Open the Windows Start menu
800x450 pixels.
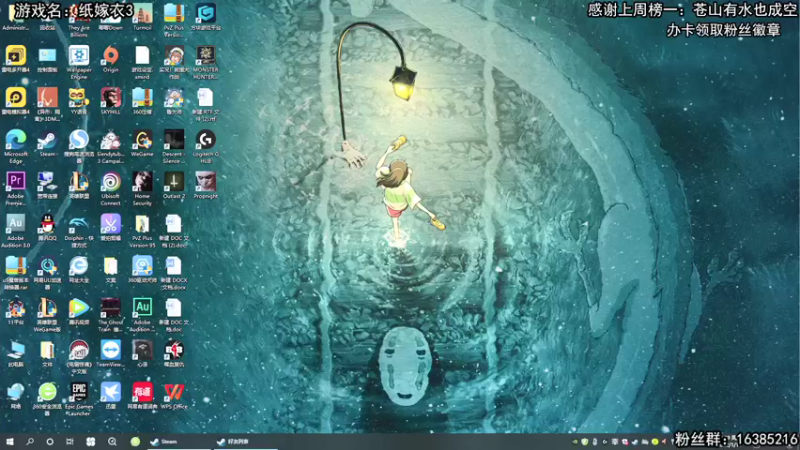10,441
